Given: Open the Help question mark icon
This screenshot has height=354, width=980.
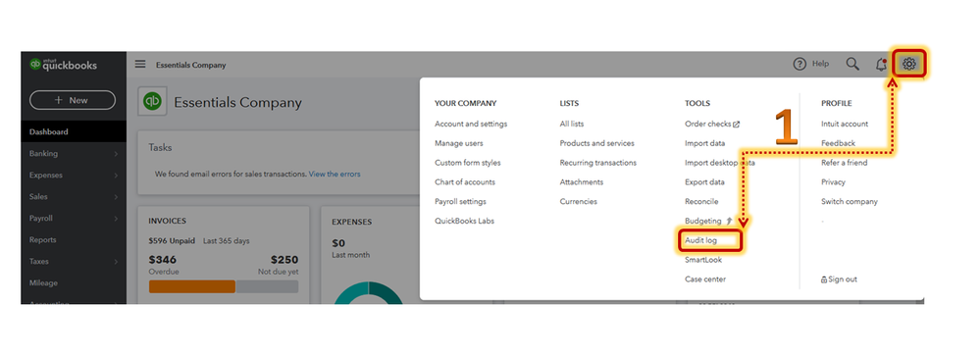Looking at the screenshot, I should (x=799, y=64).
